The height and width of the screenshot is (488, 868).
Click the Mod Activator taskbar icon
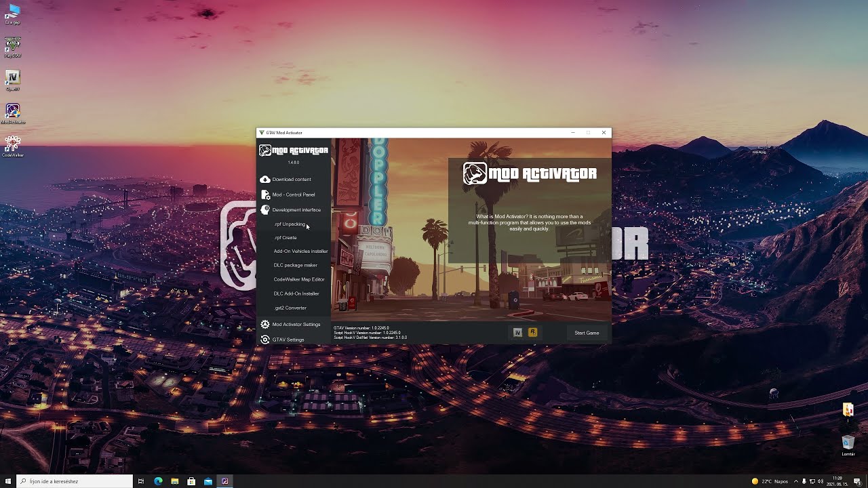pyautogui.click(x=224, y=481)
